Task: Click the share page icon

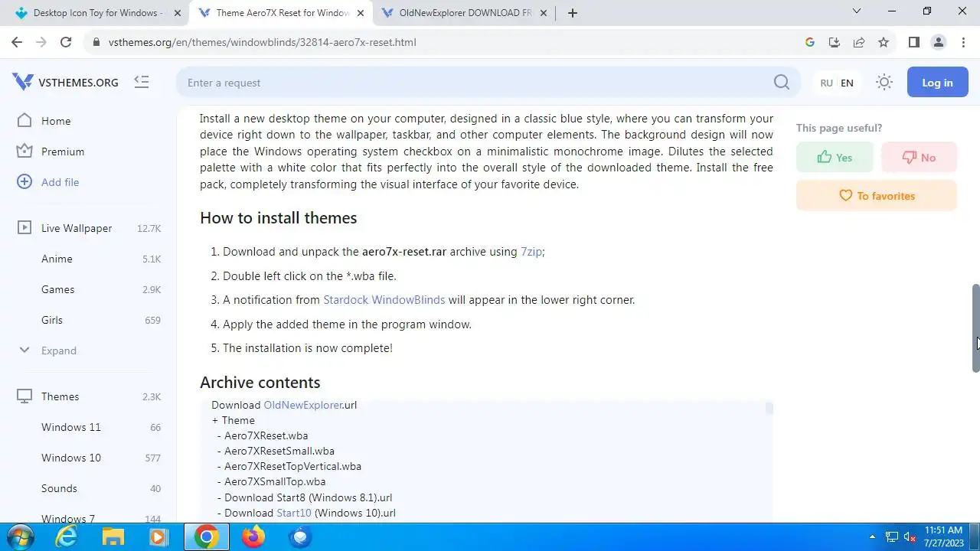Action: pos(859,42)
